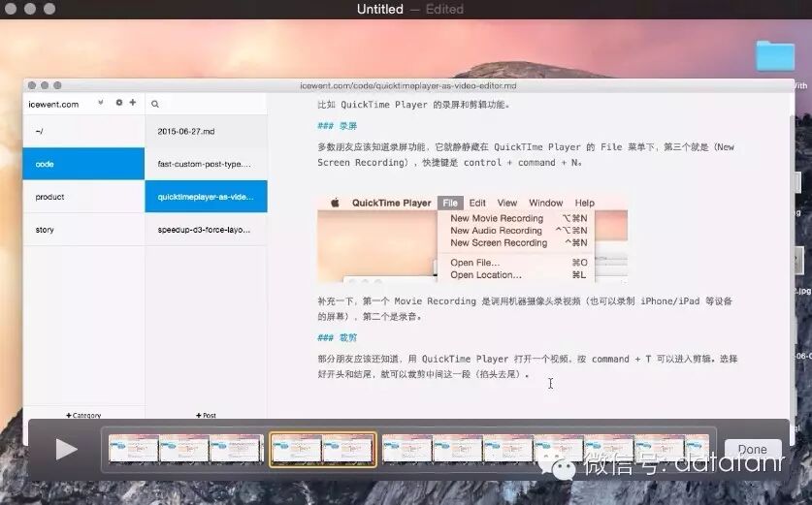Click New Audio Recording menu entry

tap(519, 231)
